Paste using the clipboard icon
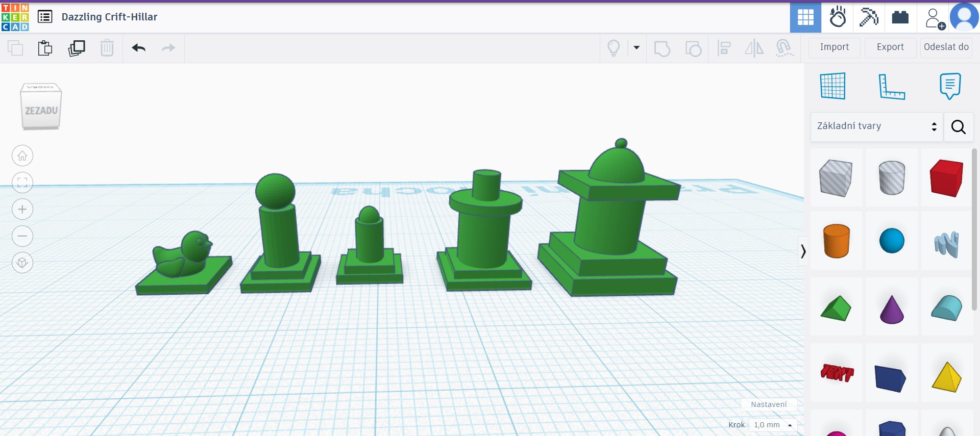 tap(45, 48)
